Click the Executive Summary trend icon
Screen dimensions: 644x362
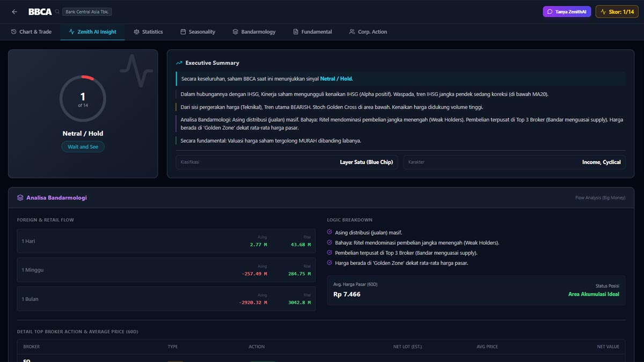[179, 63]
